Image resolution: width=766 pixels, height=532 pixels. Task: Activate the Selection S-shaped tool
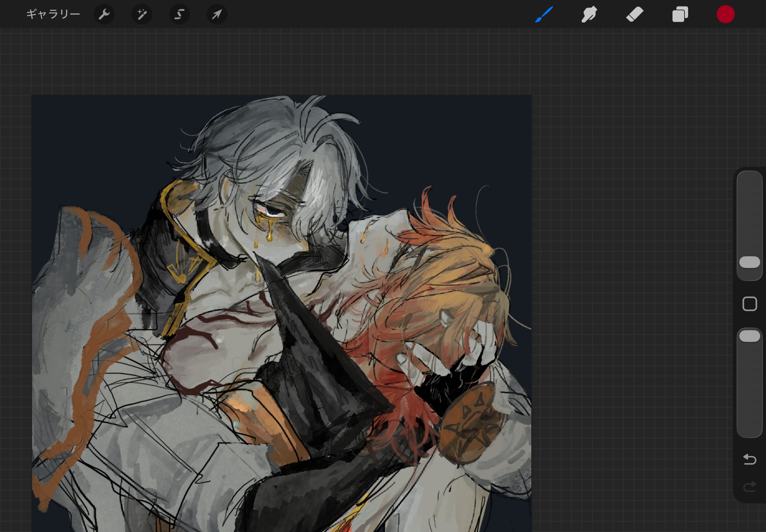click(179, 15)
